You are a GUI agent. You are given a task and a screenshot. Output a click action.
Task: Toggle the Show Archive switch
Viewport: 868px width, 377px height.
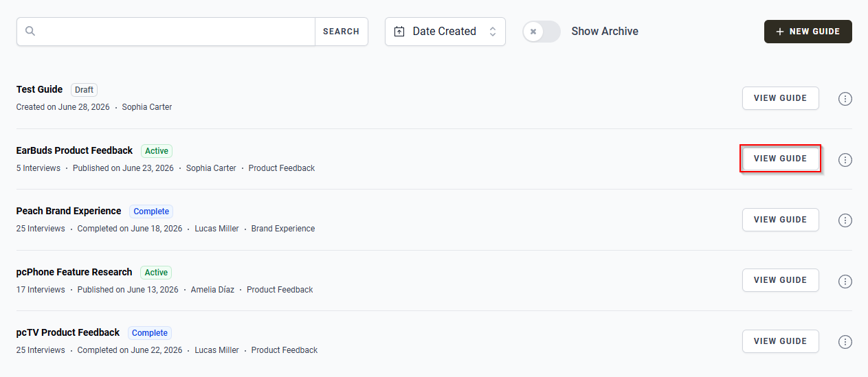click(x=542, y=32)
